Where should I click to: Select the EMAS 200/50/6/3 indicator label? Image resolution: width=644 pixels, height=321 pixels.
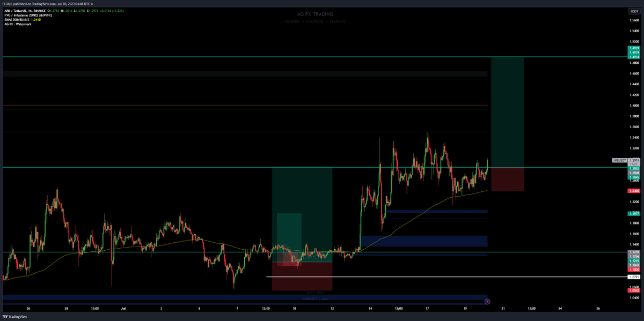(x=17, y=19)
